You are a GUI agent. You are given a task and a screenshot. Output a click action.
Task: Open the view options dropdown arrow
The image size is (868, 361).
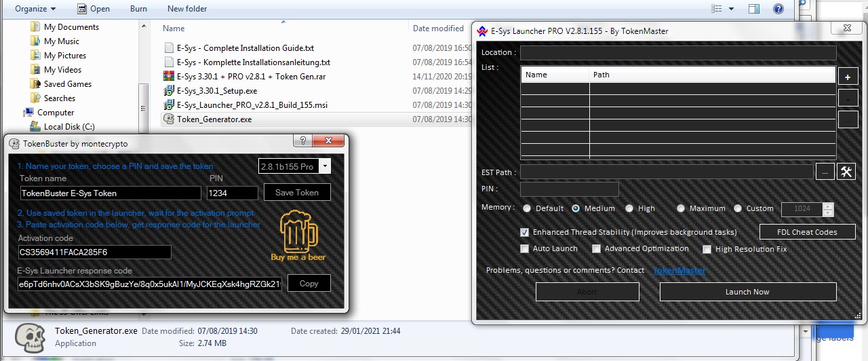tap(731, 9)
